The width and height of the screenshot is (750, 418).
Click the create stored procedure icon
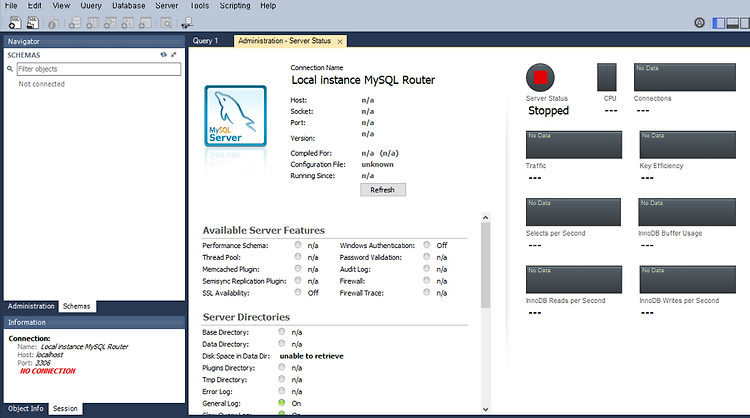click(x=127, y=22)
